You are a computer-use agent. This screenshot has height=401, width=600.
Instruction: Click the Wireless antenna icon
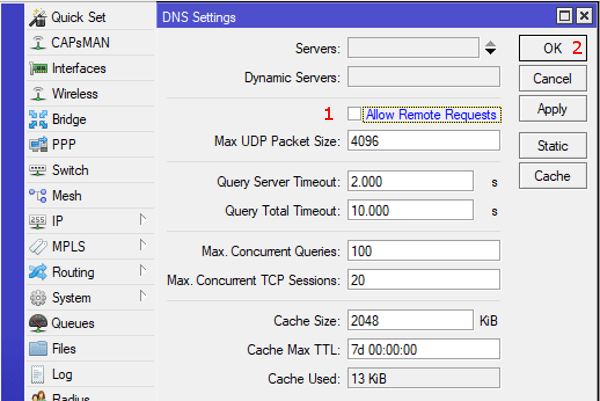click(38, 94)
